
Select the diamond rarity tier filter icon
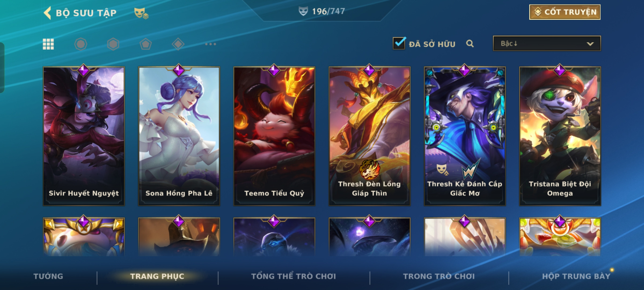178,44
